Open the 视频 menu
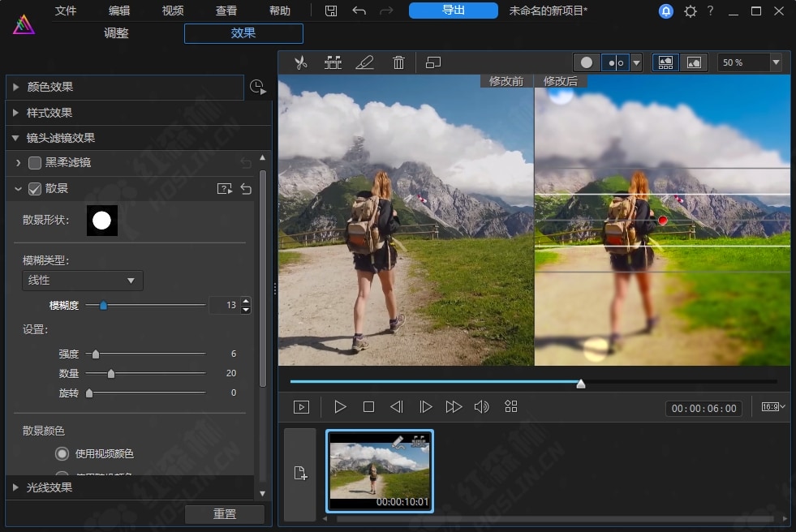796x532 pixels. [173, 11]
